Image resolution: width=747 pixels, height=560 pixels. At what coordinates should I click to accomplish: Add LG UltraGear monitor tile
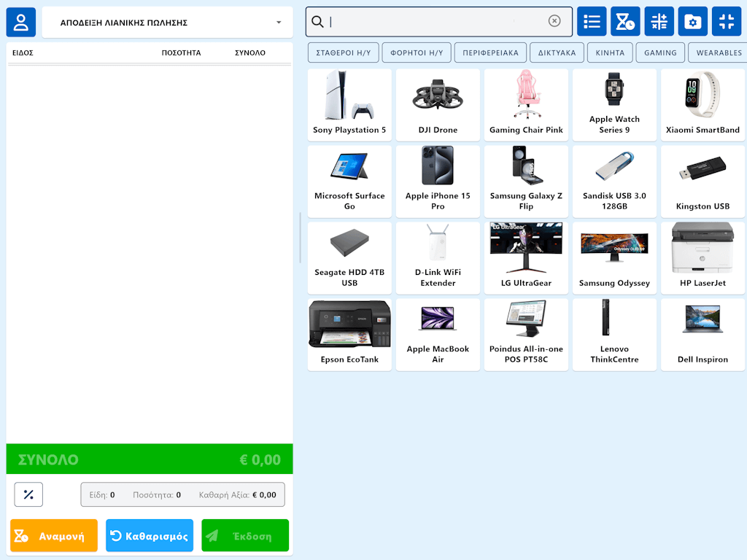[527, 258]
